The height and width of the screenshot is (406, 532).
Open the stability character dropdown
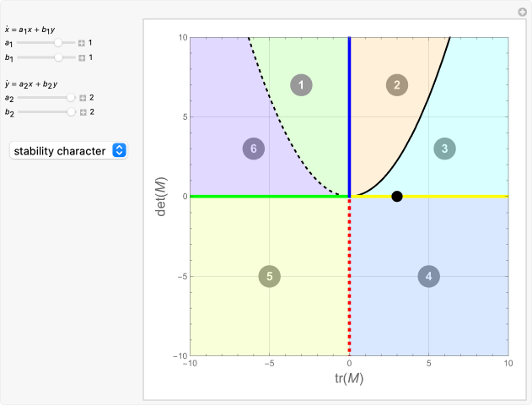coord(68,150)
